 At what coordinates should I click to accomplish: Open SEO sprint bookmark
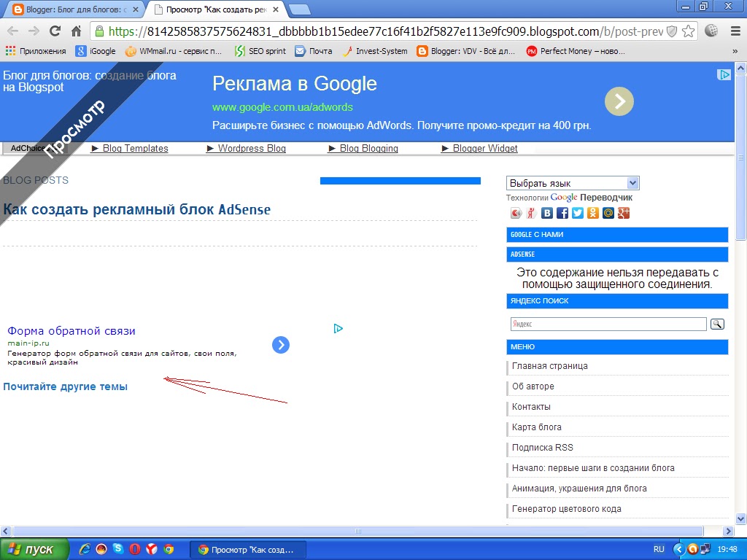260,51
